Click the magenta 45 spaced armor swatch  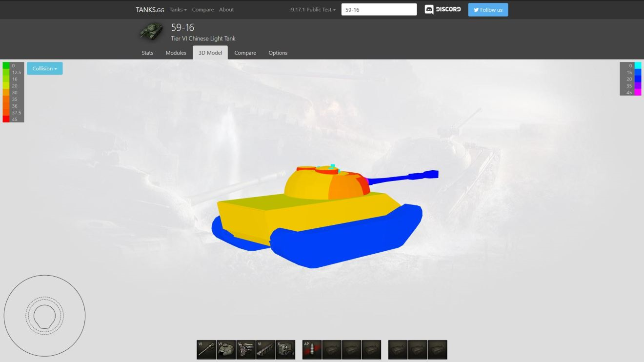coord(638,93)
